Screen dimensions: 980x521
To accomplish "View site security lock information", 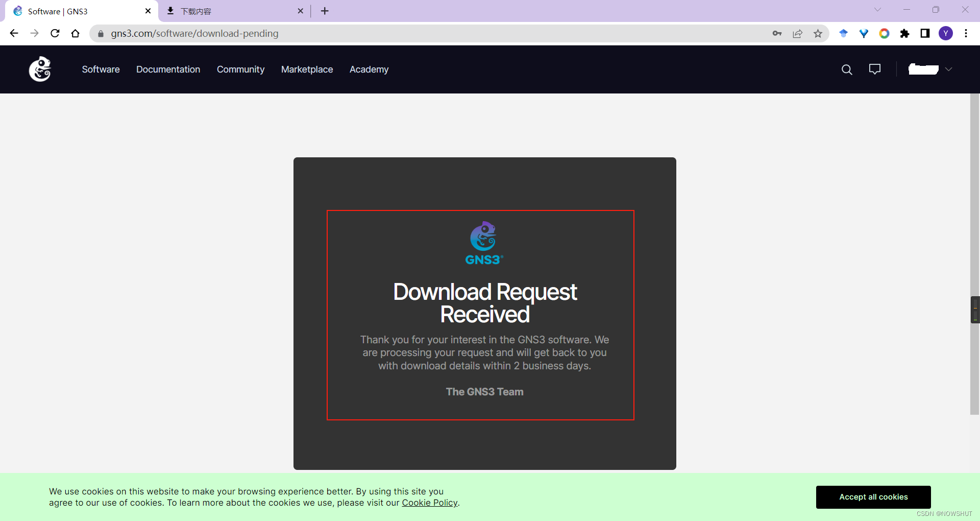I will (101, 34).
